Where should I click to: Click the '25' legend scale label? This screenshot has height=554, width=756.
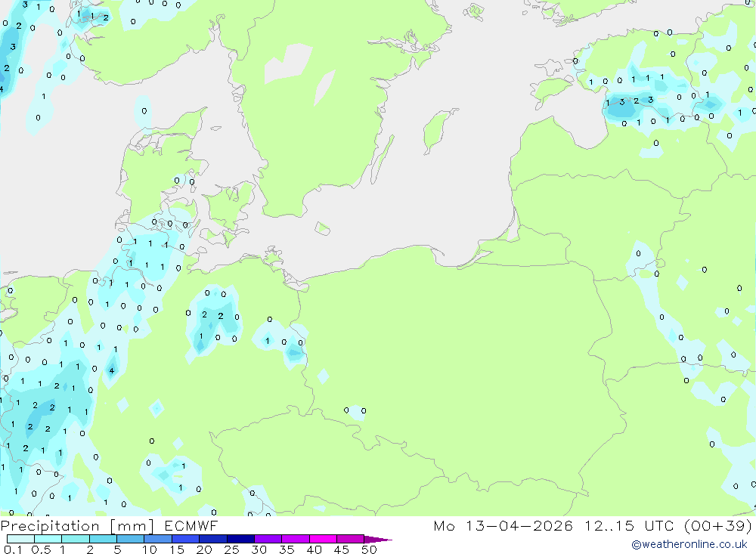[x=232, y=549]
